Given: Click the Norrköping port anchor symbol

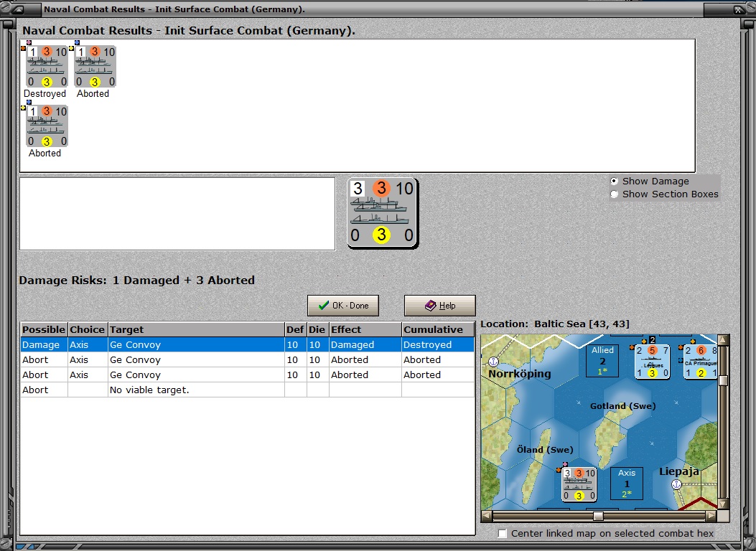Looking at the screenshot, I should 493,361.
